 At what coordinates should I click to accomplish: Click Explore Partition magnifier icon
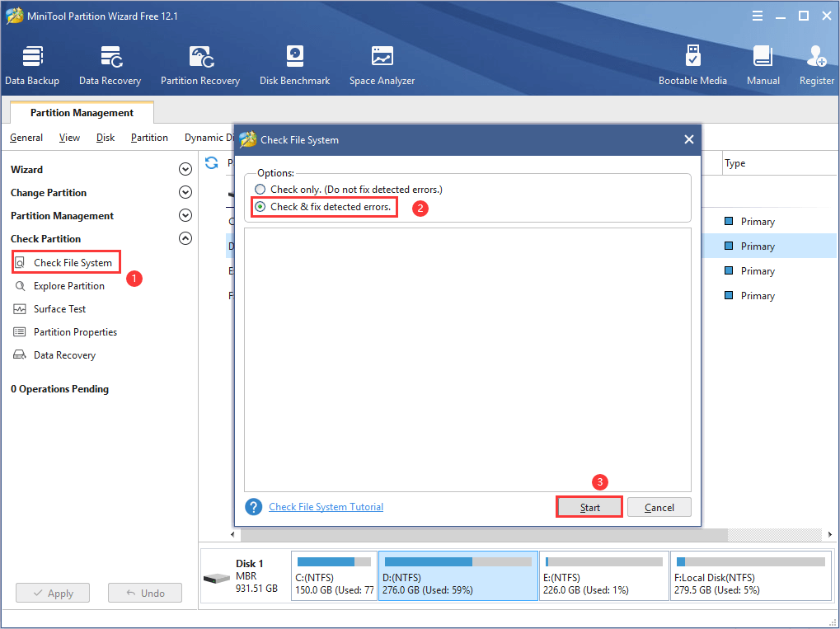(20, 285)
